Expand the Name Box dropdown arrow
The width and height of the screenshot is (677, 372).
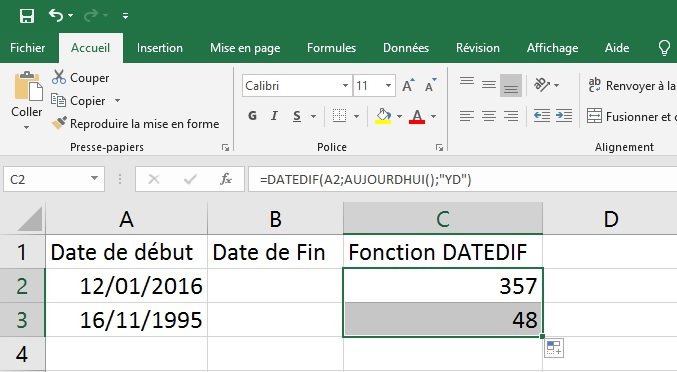pos(94,179)
